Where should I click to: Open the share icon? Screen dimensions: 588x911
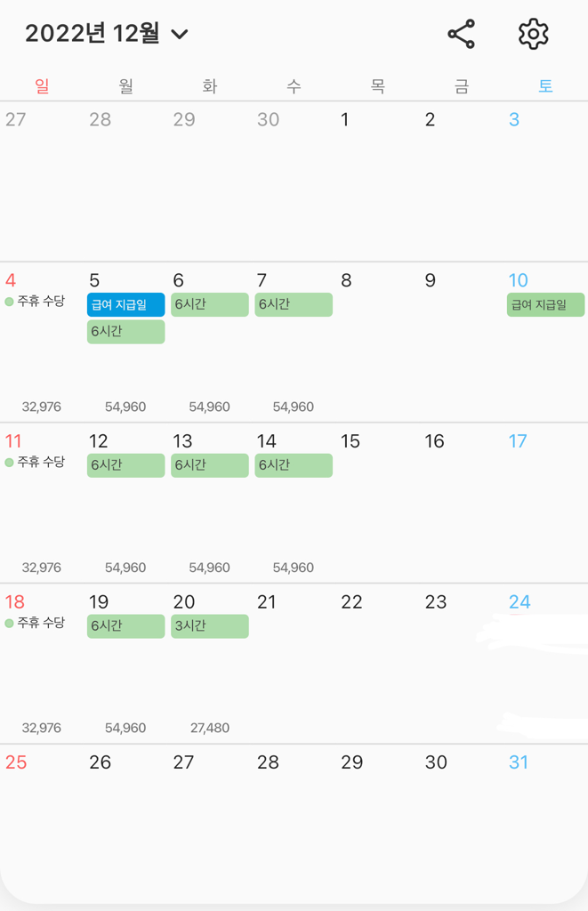coord(461,35)
